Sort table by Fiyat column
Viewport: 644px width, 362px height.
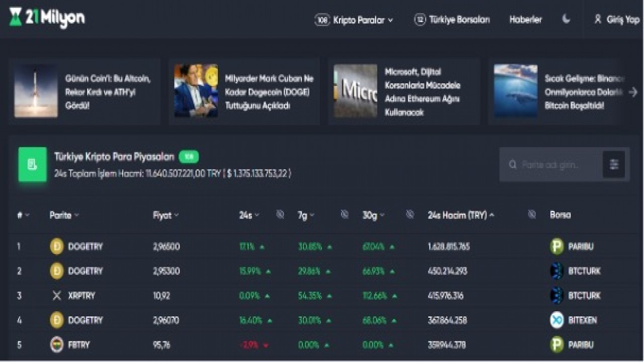point(166,215)
